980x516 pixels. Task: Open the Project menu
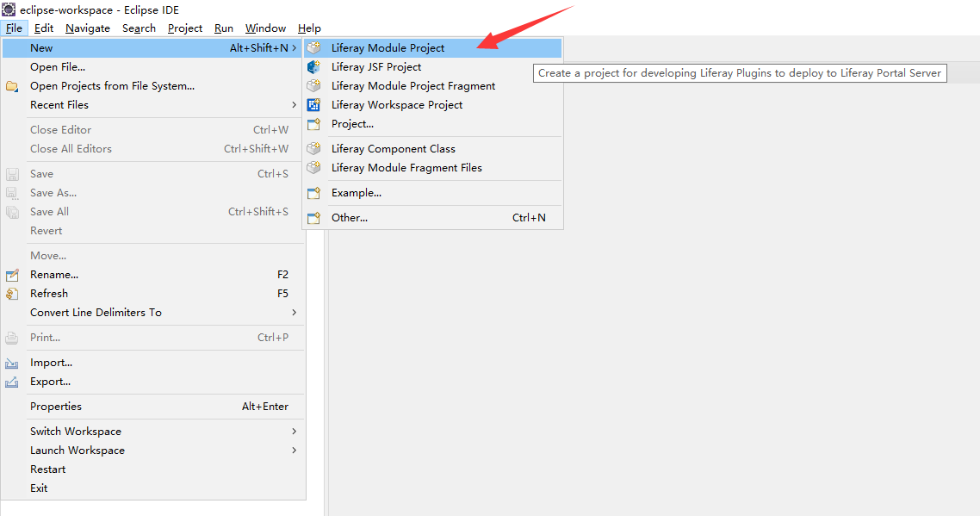point(185,28)
